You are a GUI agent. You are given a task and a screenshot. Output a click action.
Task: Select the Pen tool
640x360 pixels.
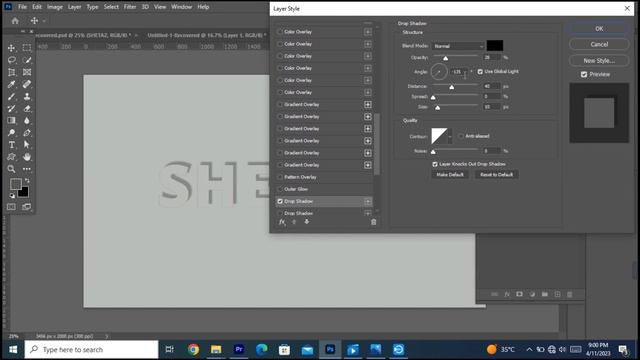click(27, 133)
